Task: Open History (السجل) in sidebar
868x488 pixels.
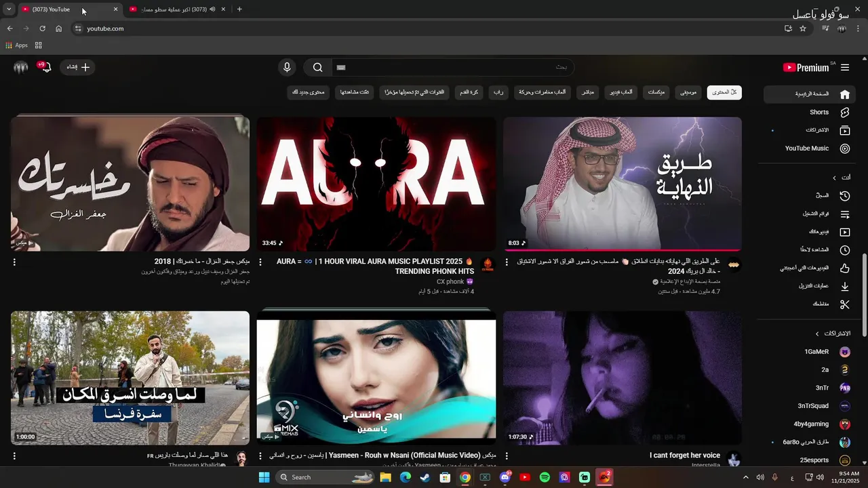Action: (810, 195)
